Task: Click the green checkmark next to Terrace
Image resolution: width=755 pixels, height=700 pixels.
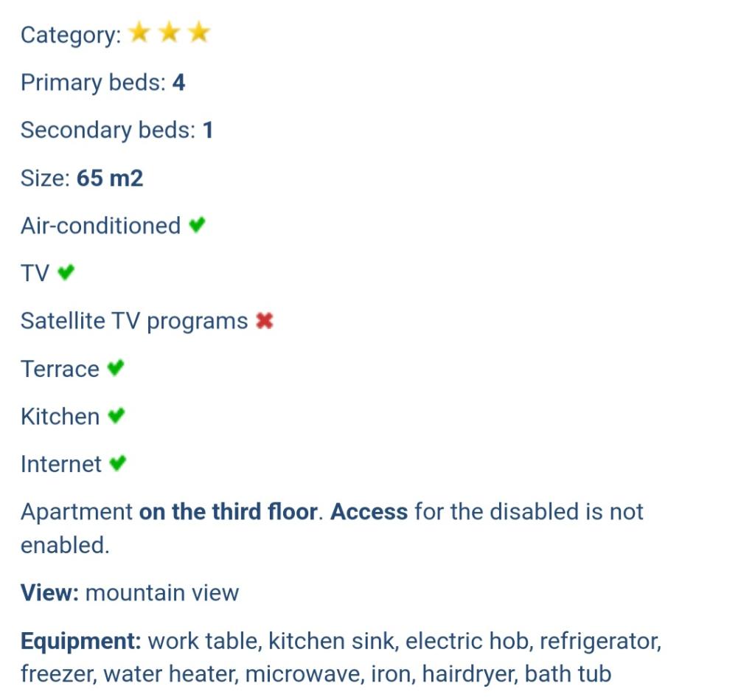Action: tap(115, 368)
